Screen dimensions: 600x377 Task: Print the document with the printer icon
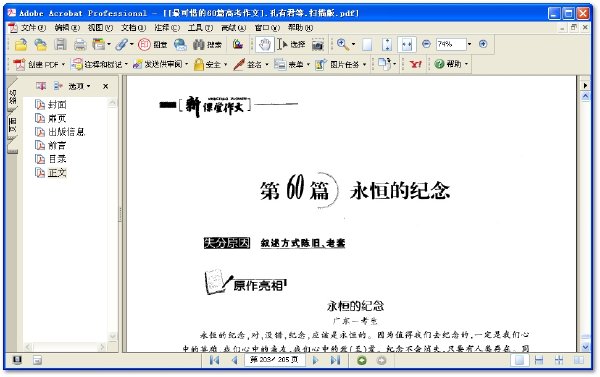pos(80,45)
